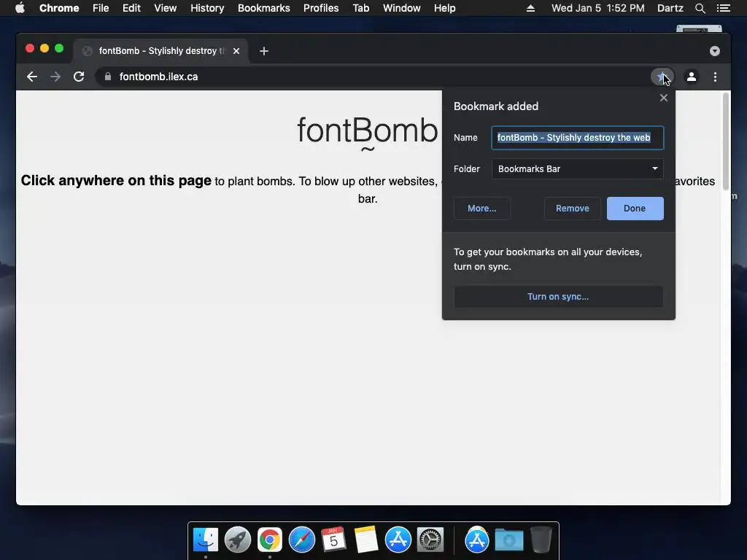This screenshot has width=747, height=560.
Task: Open the Tab menu
Action: [x=361, y=8]
